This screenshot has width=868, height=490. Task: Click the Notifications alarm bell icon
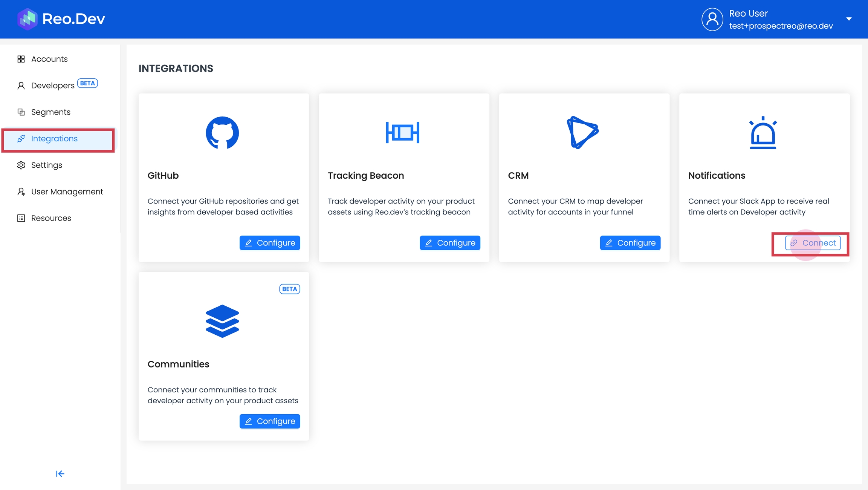[763, 133]
